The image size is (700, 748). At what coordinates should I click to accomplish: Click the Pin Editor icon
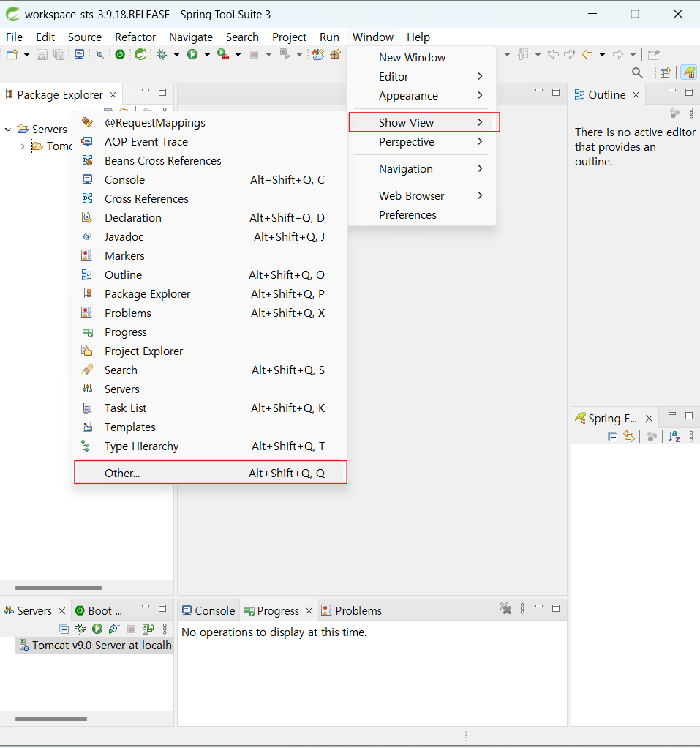click(654, 54)
